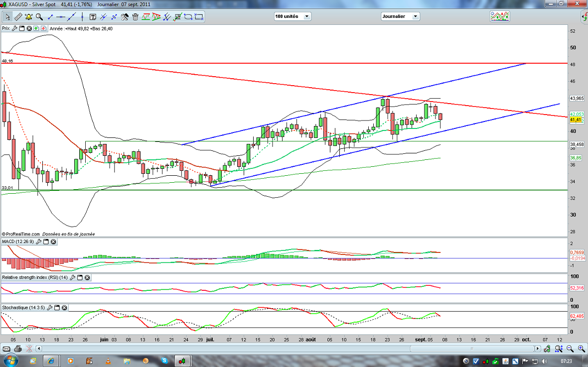Click the envelope email icon
Viewport: 588px width, 367px height.
coord(7,349)
